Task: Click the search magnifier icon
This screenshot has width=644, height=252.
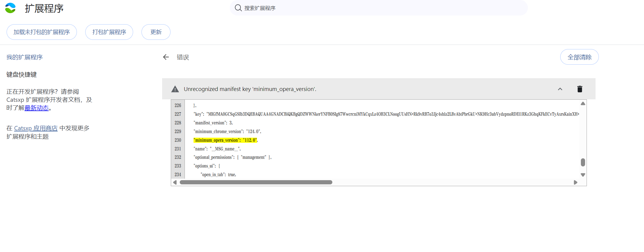Action: (x=238, y=8)
